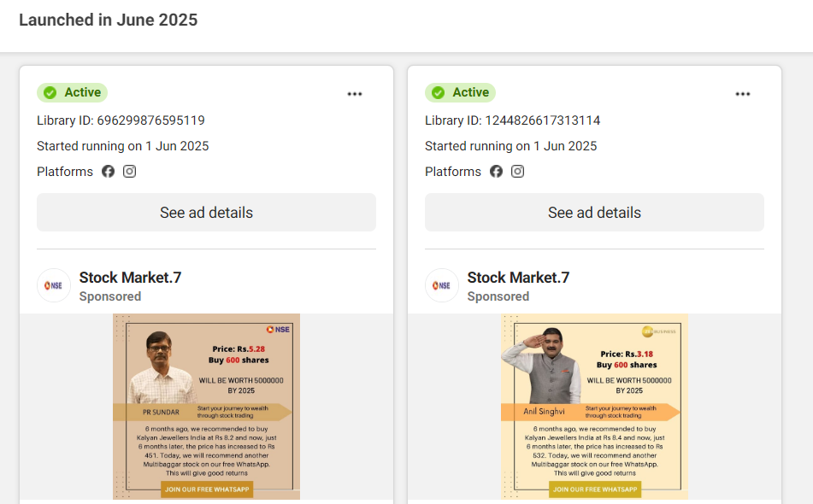Click Instagram platform icon in the right ad card

517,172
